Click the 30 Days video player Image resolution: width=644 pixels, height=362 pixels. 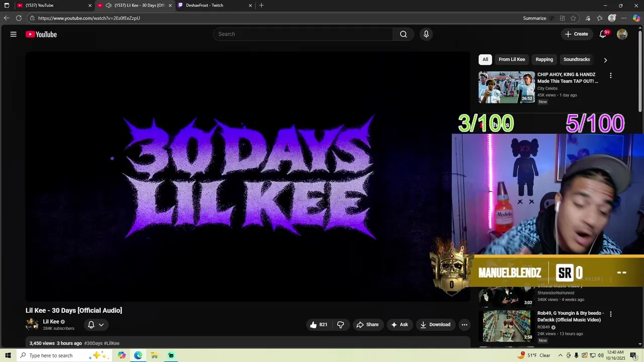[x=248, y=176]
